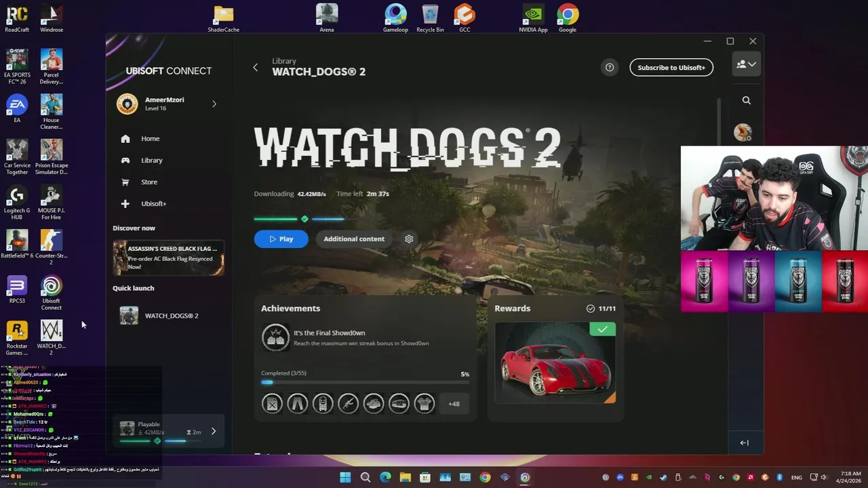868x488 pixels.
Task: Open the Recycle Bin desktop icon
Action: point(430,18)
